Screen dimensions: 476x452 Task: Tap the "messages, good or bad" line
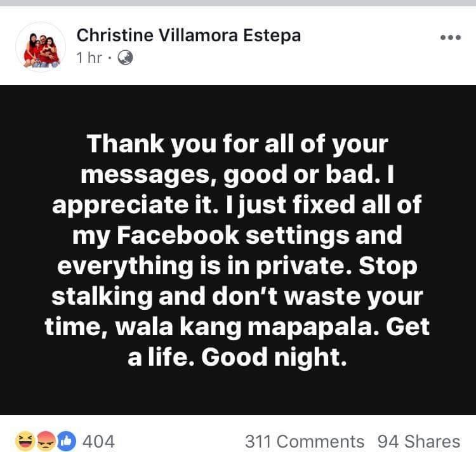tap(237, 175)
